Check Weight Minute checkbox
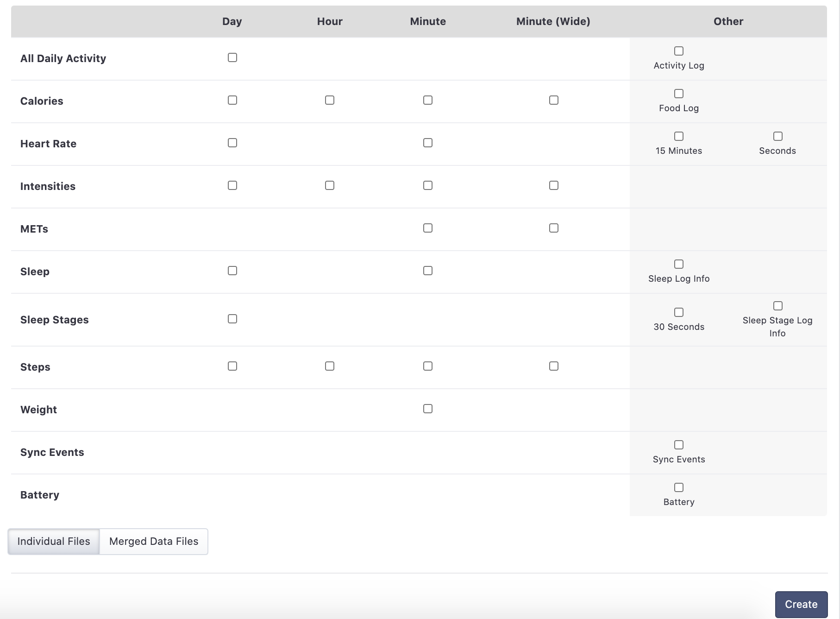The width and height of the screenshot is (840, 619). pos(428,409)
